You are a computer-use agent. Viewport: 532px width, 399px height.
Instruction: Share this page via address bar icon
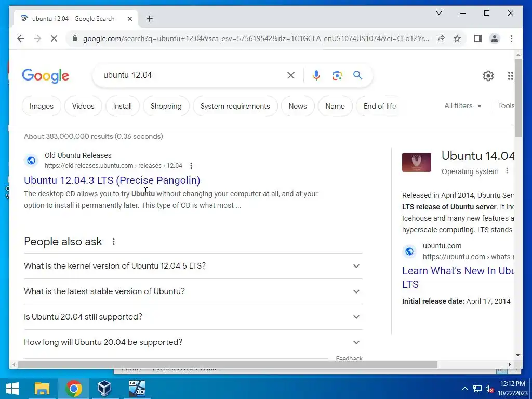point(441,38)
